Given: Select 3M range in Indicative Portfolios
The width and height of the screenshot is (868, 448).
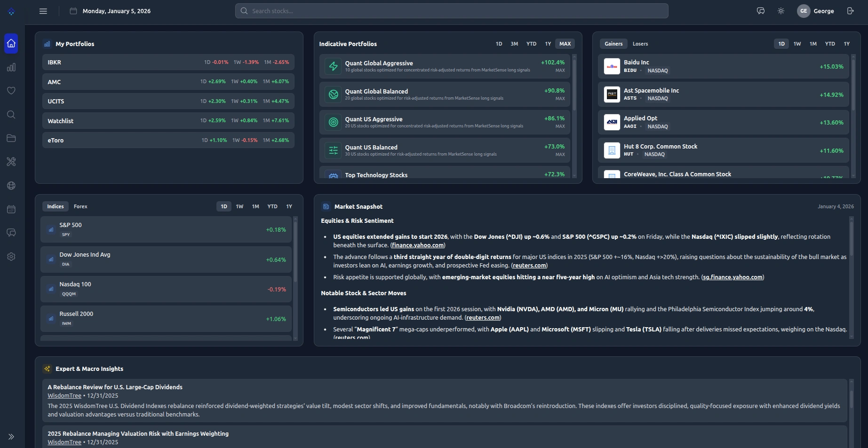Looking at the screenshot, I should coord(514,44).
